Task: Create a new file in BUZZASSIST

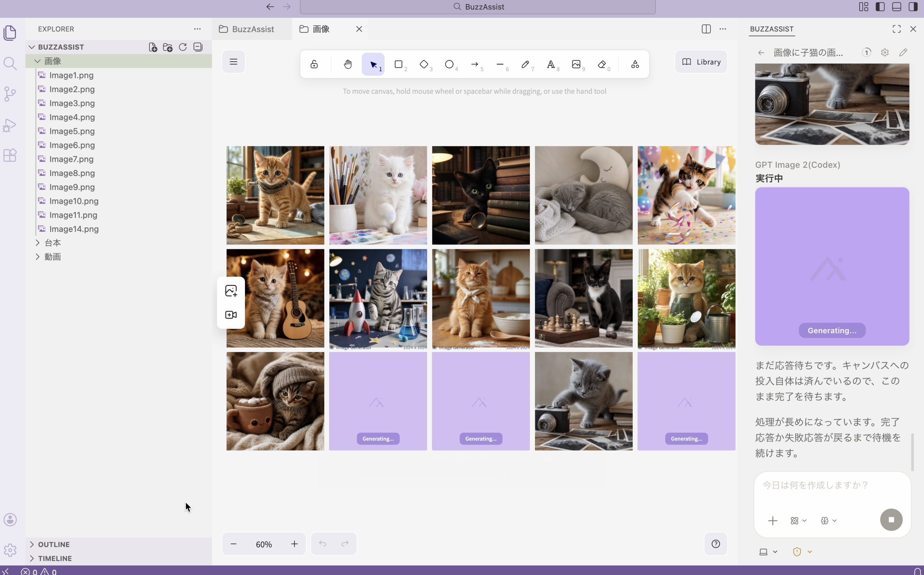Action: pos(153,47)
